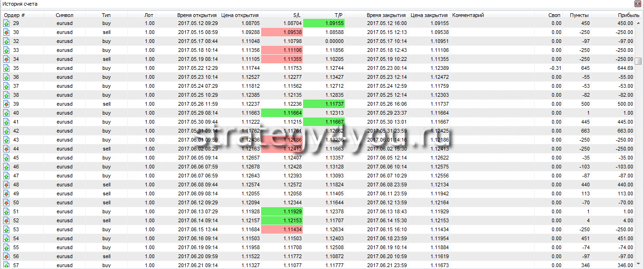Click the sell order icon for order 34
Image resolution: width=644 pixels, height=269 pixels.
pyautogui.click(x=7, y=59)
